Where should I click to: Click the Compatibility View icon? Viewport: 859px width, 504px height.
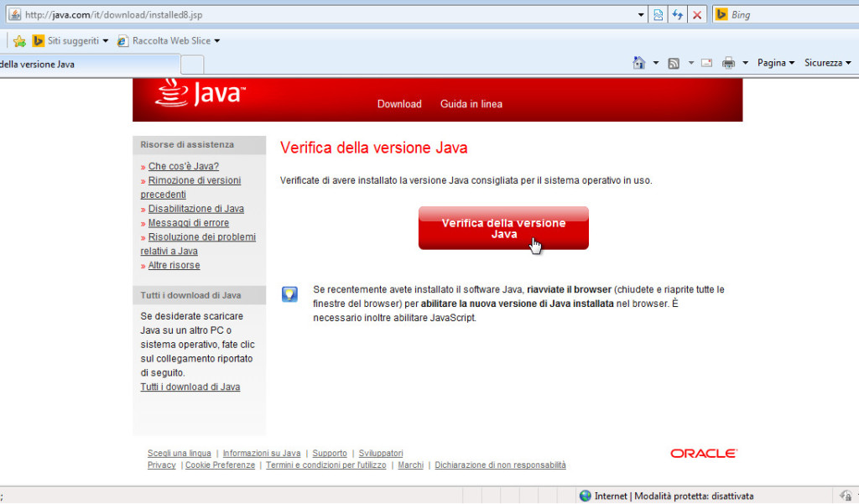tap(658, 15)
